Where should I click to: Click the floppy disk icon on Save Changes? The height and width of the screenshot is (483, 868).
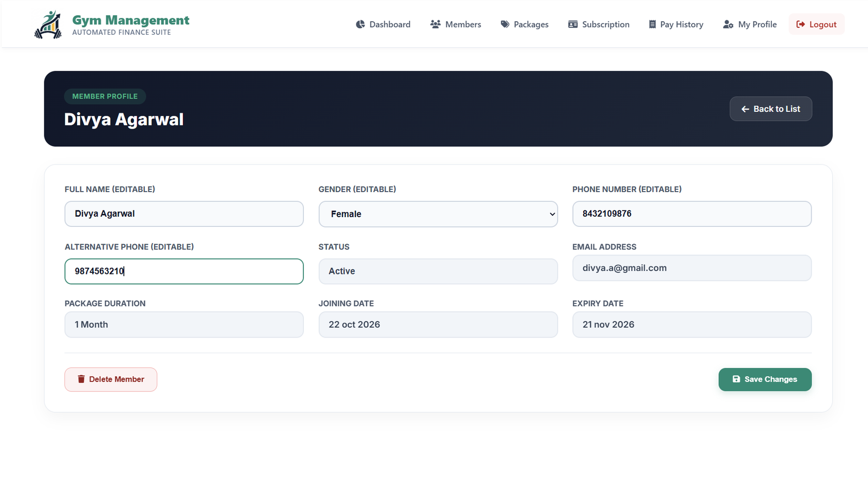tap(736, 379)
